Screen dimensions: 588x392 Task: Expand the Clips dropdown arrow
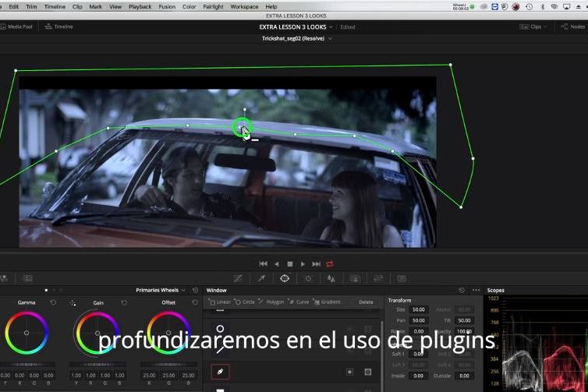[546, 26]
